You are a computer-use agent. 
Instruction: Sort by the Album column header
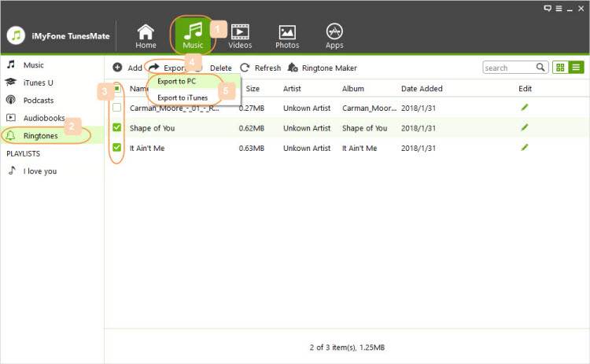pyautogui.click(x=353, y=89)
